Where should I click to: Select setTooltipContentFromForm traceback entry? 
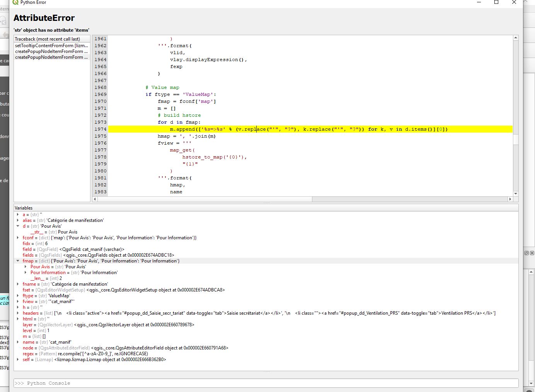pyautogui.click(x=52, y=46)
